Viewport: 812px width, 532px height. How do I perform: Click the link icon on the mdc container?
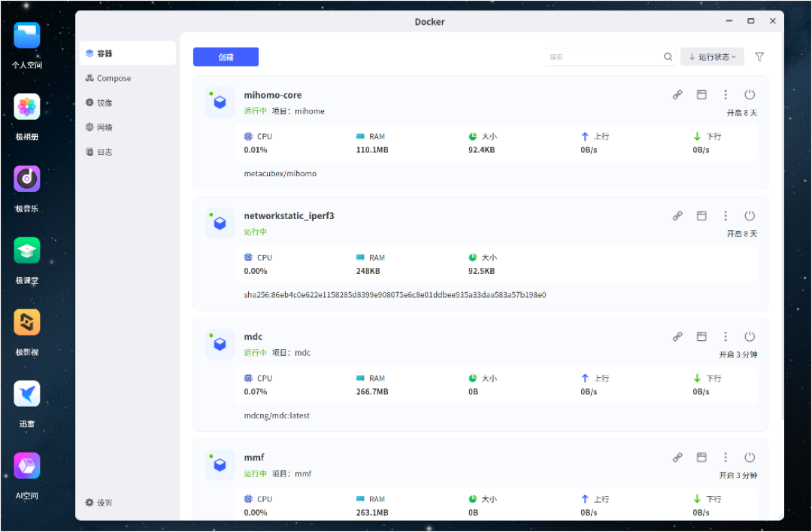coord(677,336)
